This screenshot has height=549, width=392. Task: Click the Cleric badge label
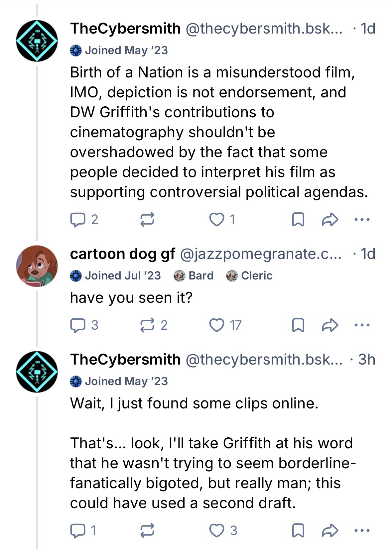(x=256, y=275)
